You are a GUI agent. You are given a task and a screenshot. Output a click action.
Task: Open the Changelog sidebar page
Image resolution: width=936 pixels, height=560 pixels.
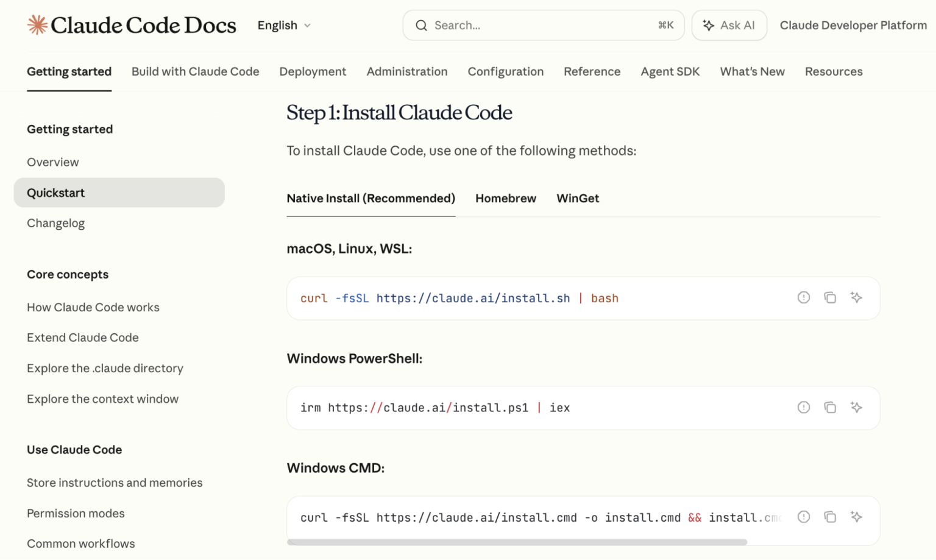[56, 224]
